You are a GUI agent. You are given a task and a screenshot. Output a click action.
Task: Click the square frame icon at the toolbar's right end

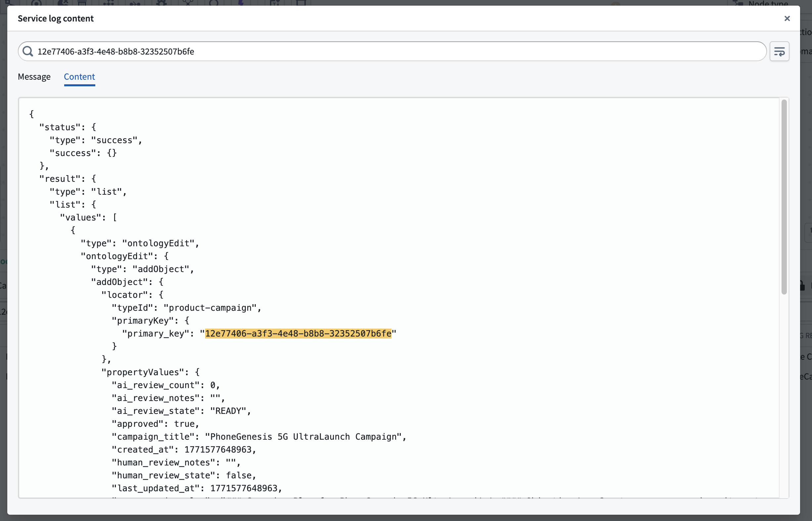coord(301,3)
